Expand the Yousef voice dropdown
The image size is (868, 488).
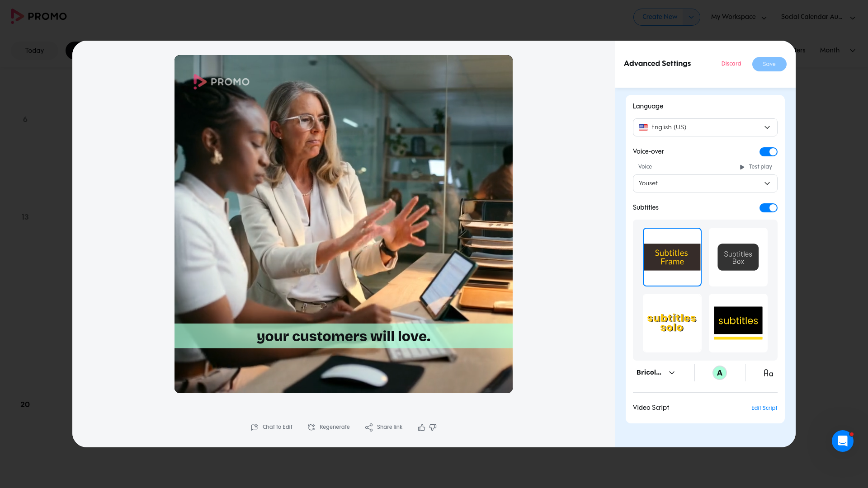click(x=705, y=183)
